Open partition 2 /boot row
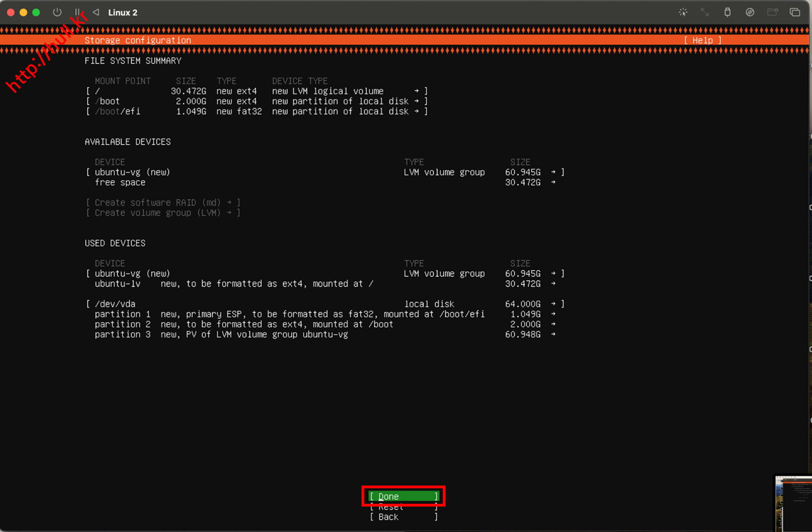This screenshot has height=532, width=812. [x=325, y=324]
